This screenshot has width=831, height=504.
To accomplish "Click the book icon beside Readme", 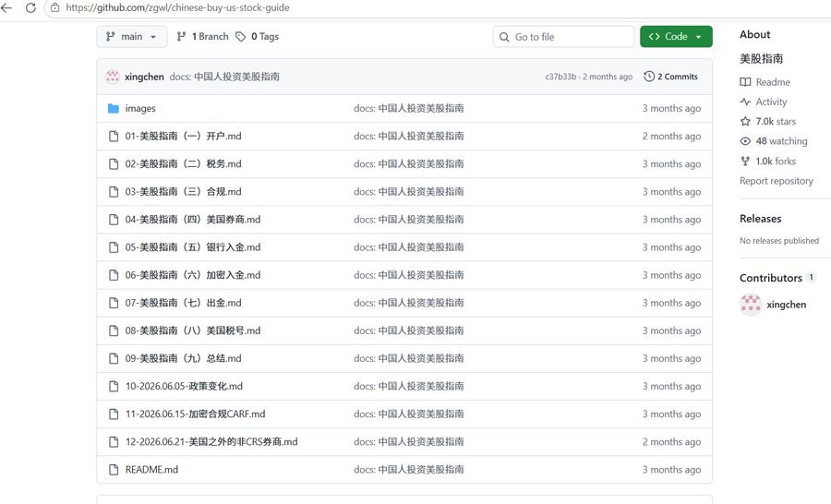I will click(x=745, y=82).
